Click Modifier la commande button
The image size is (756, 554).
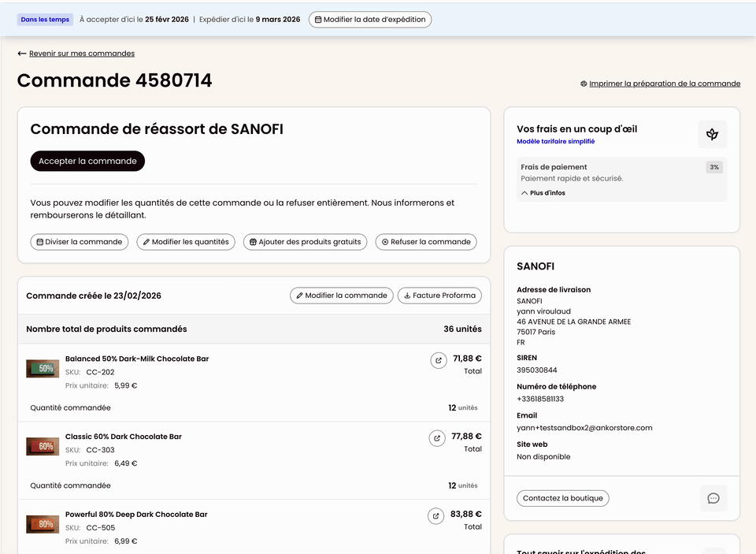coord(341,296)
